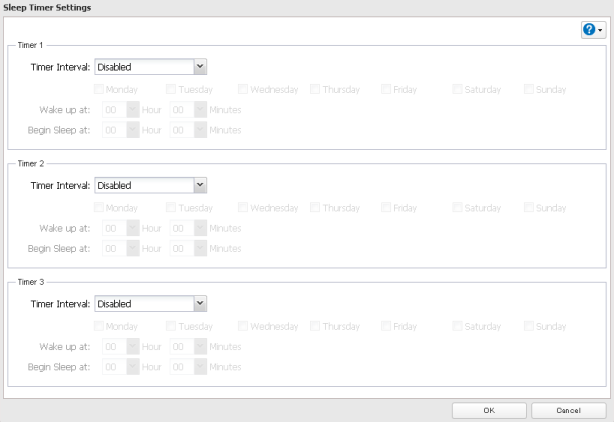Open Timer 3 Timer Interval dropdown

pos(150,304)
